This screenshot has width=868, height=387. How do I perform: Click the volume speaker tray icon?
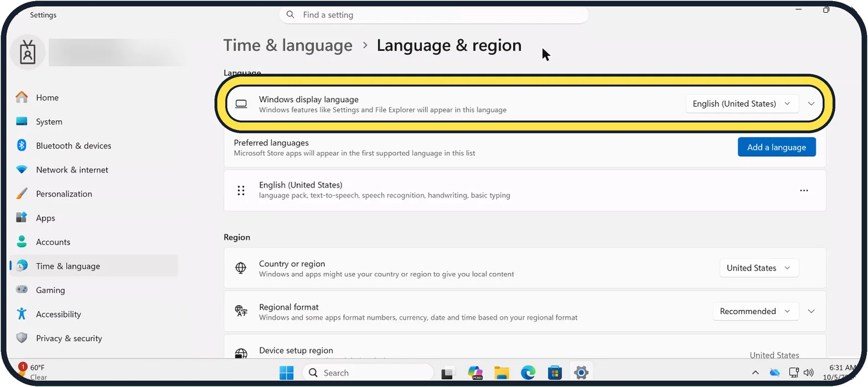click(809, 373)
